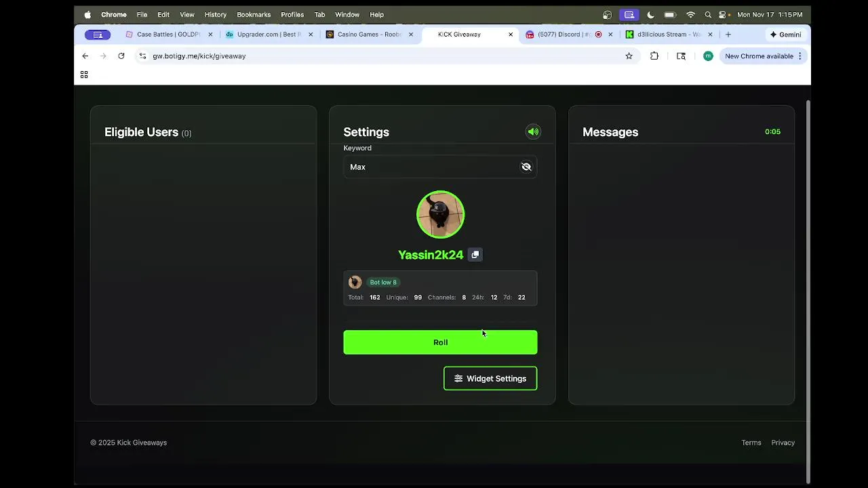
Task: Switch to Discord tab
Action: [x=564, y=35]
